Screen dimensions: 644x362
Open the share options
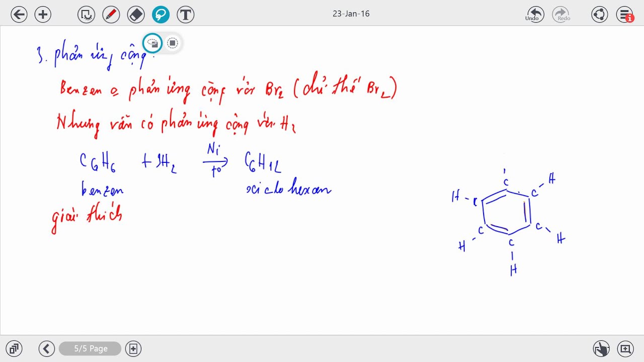coord(600,15)
